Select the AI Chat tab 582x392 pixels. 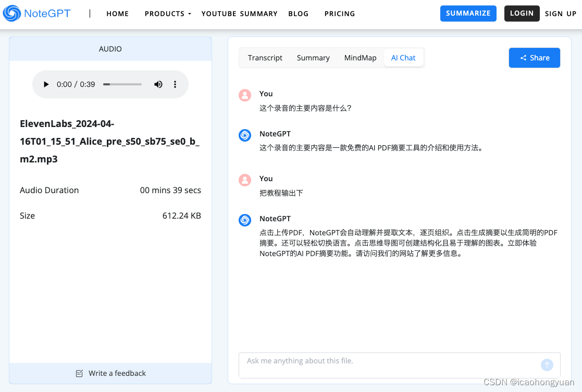pos(403,58)
